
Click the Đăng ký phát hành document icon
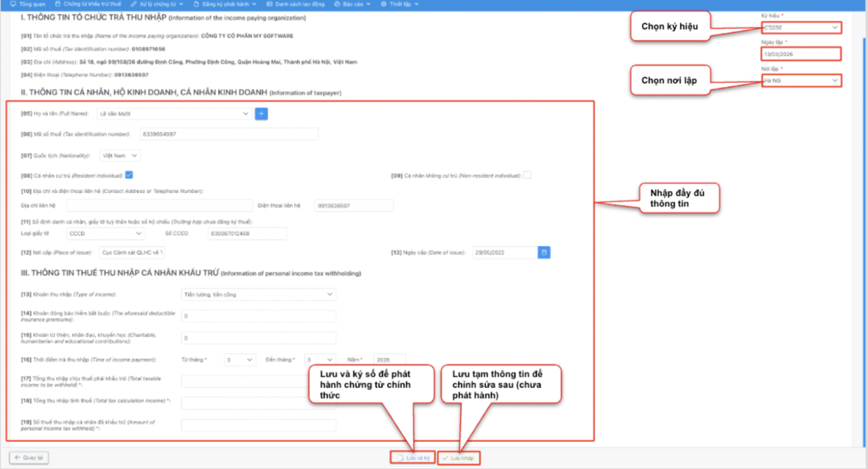[x=196, y=4]
